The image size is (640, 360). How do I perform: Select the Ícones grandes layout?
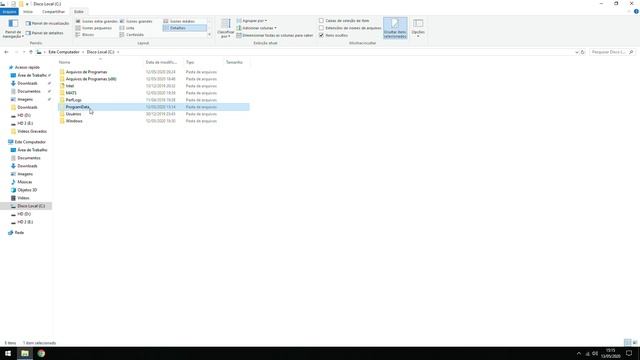[x=136, y=21]
